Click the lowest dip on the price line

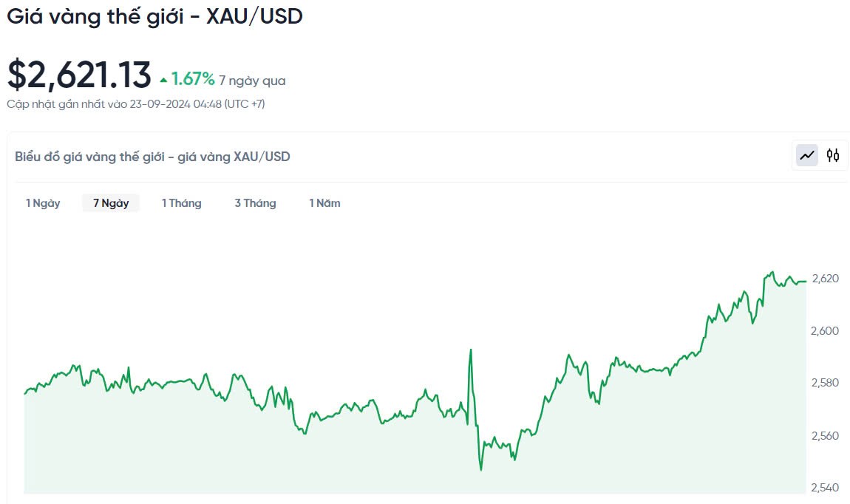click(481, 469)
